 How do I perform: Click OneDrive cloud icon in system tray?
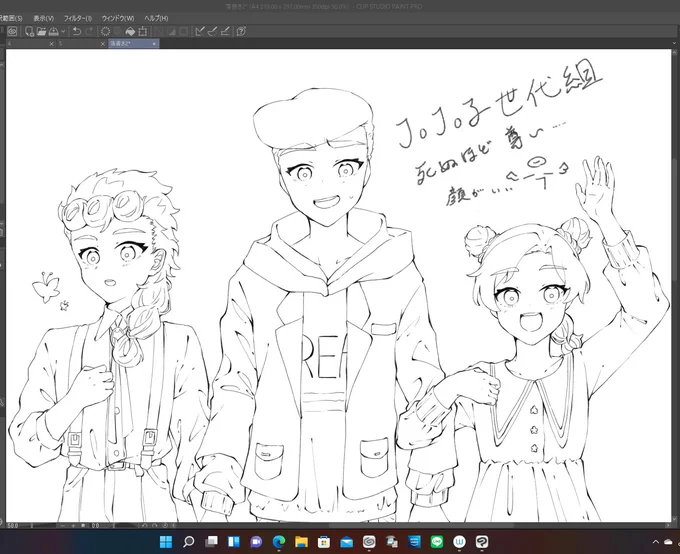(x=668, y=541)
